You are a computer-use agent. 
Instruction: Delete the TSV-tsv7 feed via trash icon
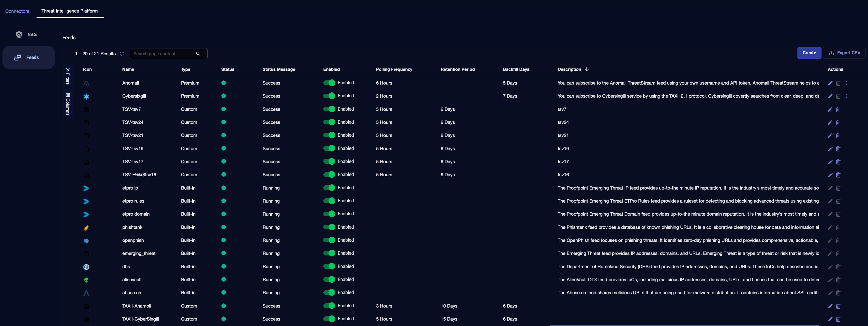tap(838, 109)
